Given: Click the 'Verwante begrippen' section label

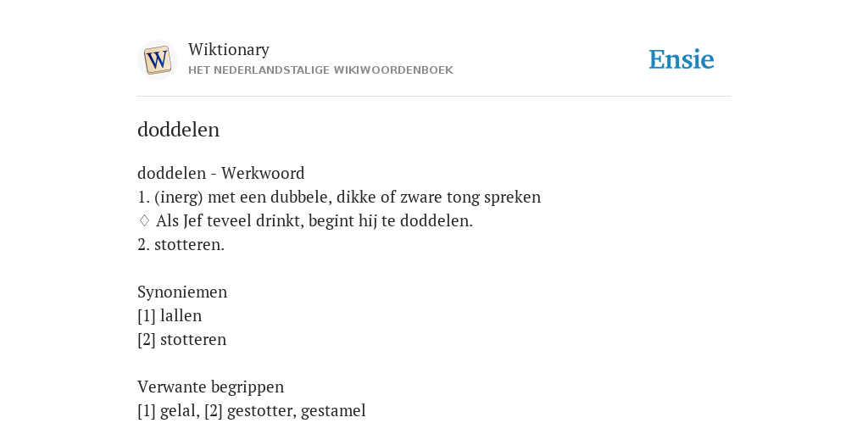Looking at the screenshot, I should tap(210, 387).
